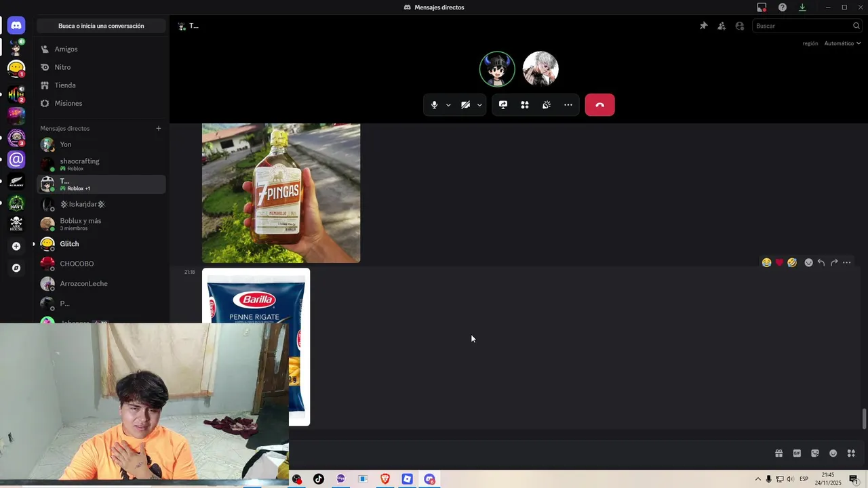868x488 pixels.
Task: Forward the message arrow icon
Action: (834, 262)
